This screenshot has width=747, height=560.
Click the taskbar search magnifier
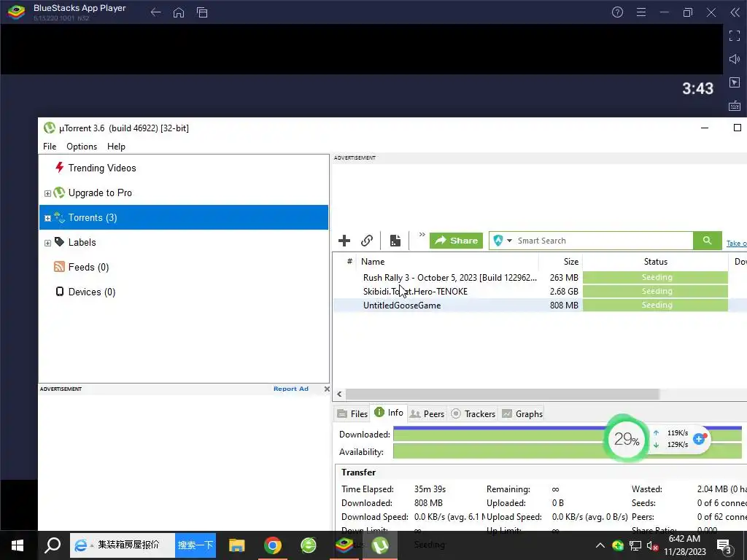tap(53, 545)
